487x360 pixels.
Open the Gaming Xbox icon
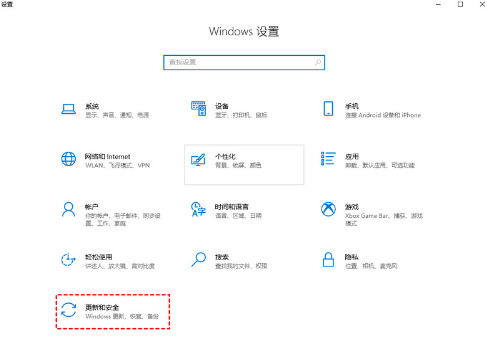[328, 209]
